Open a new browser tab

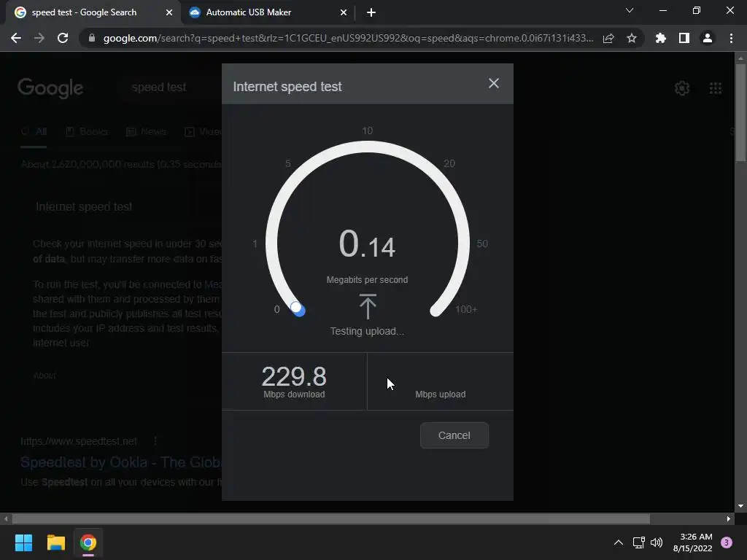coord(371,12)
